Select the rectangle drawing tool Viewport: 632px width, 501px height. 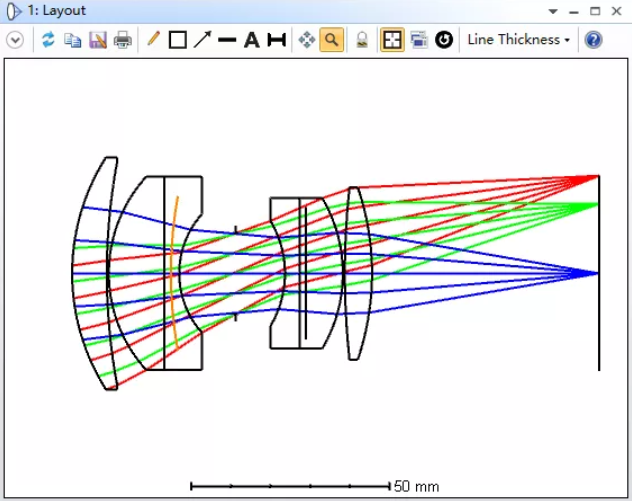(x=178, y=40)
